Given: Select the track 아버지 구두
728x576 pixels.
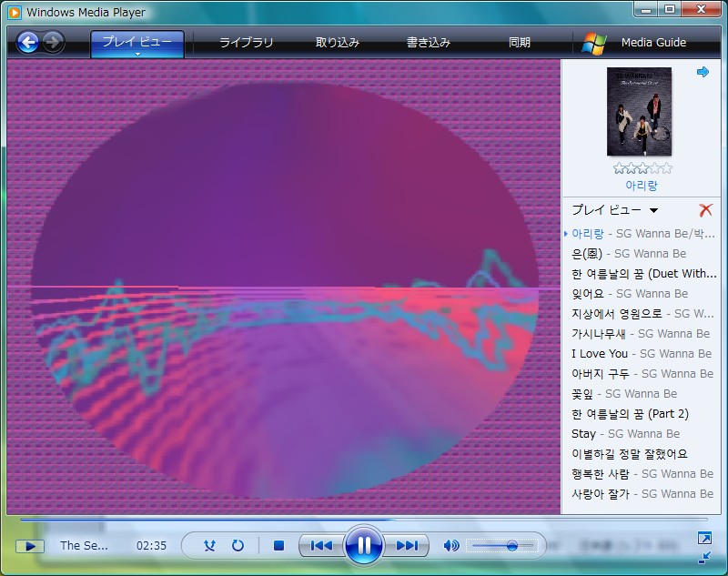Looking at the screenshot, I should click(642, 373).
